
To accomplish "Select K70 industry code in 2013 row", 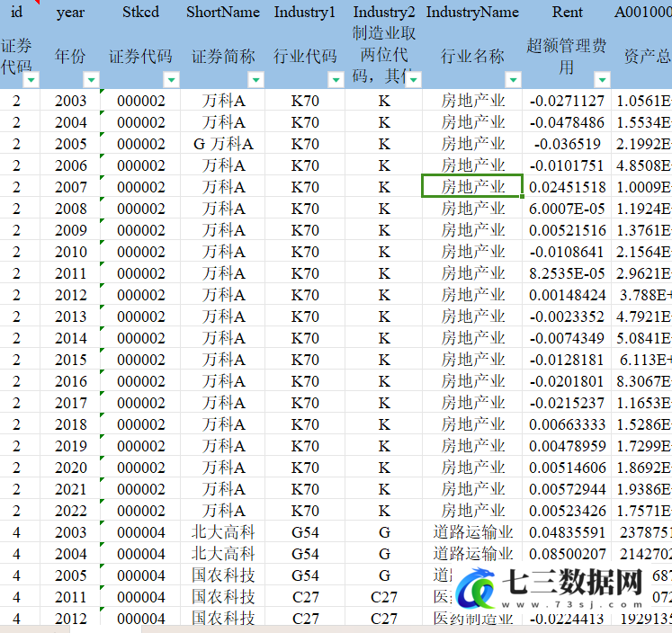I will (305, 316).
